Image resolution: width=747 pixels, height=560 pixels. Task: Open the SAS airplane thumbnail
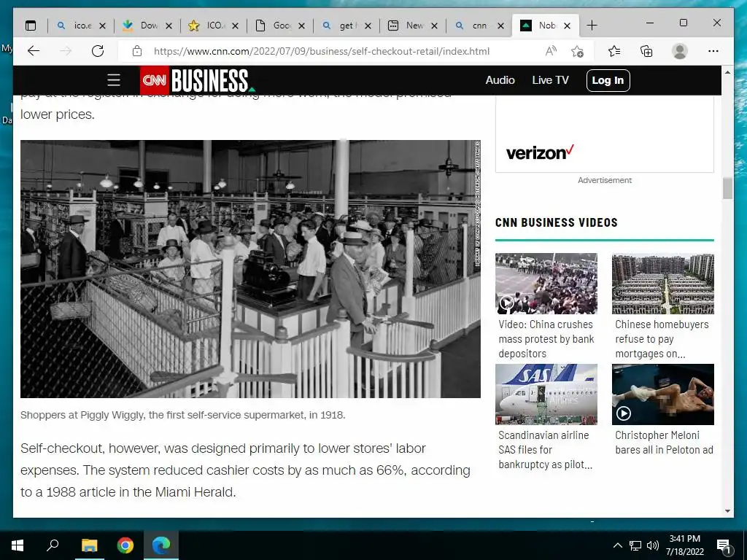546,394
